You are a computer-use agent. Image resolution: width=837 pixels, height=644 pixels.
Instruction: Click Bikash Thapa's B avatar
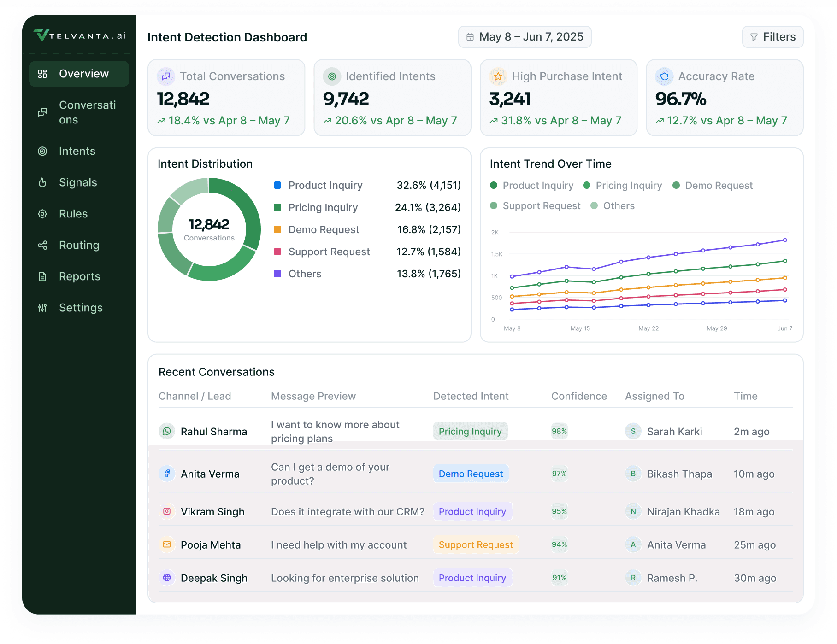point(633,474)
